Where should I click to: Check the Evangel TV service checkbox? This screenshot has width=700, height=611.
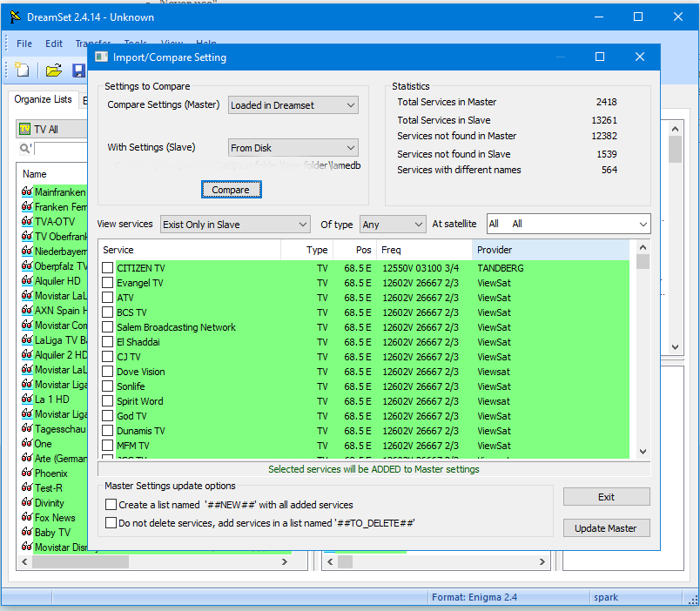(107, 283)
